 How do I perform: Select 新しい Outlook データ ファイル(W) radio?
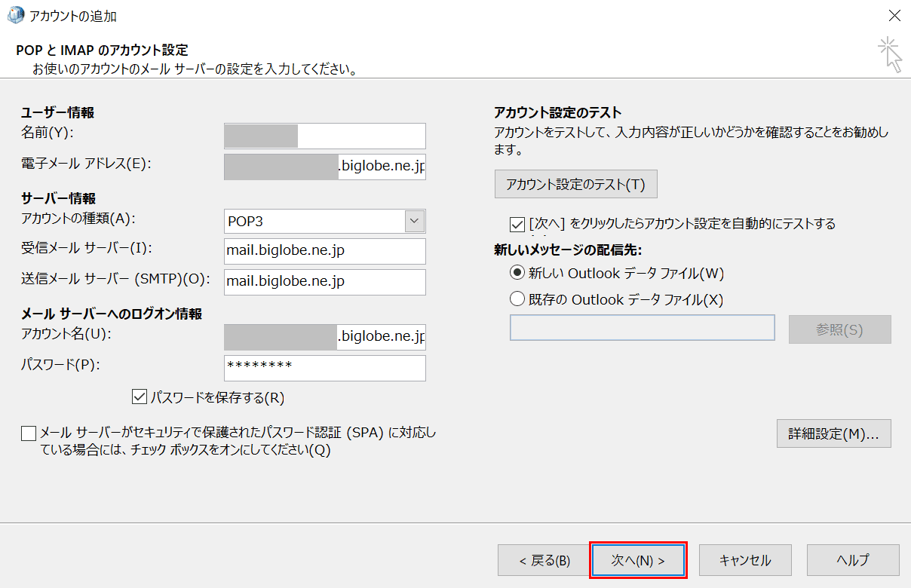pyautogui.click(x=517, y=273)
